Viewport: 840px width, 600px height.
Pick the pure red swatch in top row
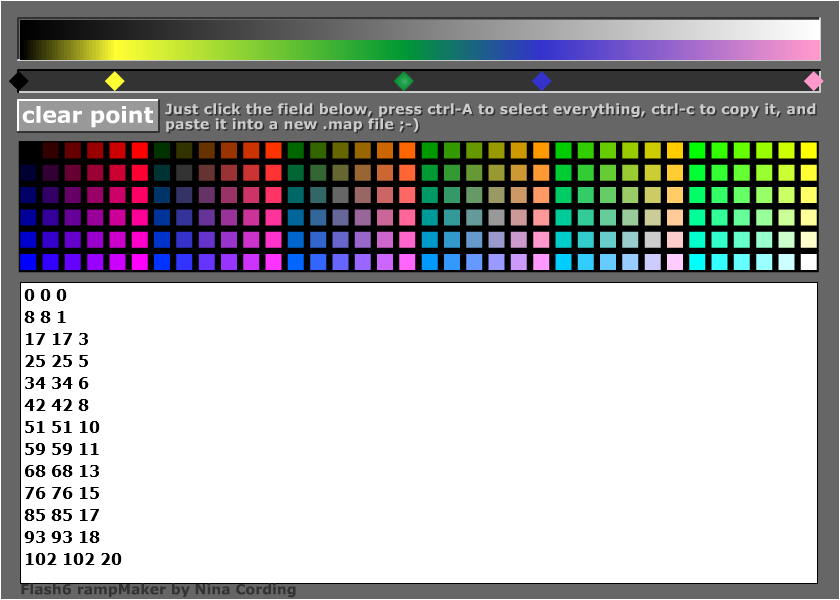pos(140,151)
